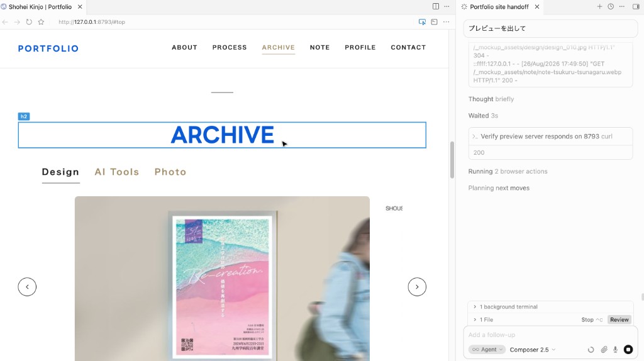Open the Agent mode dropdown
The height and width of the screenshot is (361, 644).
tap(487, 350)
